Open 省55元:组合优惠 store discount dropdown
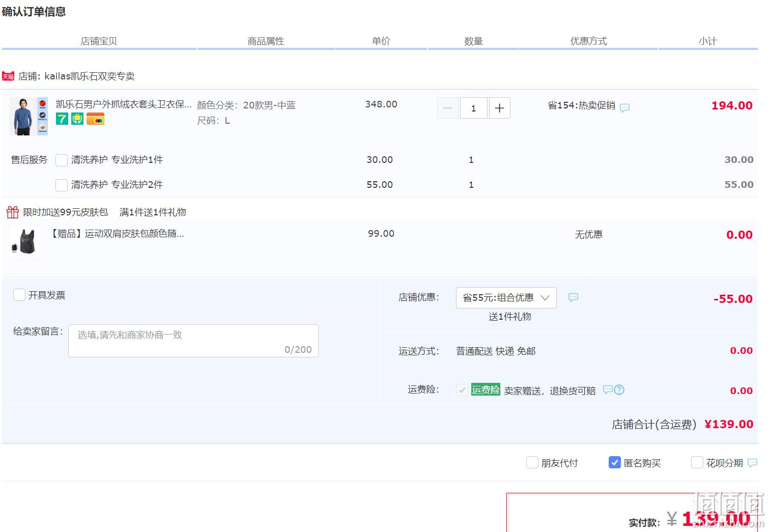 506,298
